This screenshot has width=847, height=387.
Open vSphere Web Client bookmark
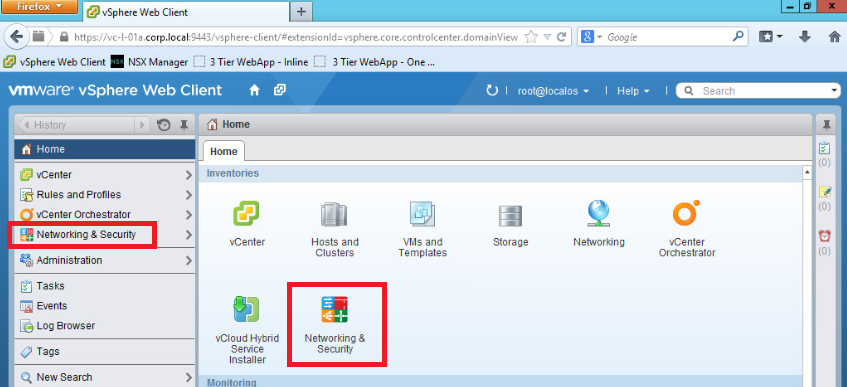click(55, 62)
